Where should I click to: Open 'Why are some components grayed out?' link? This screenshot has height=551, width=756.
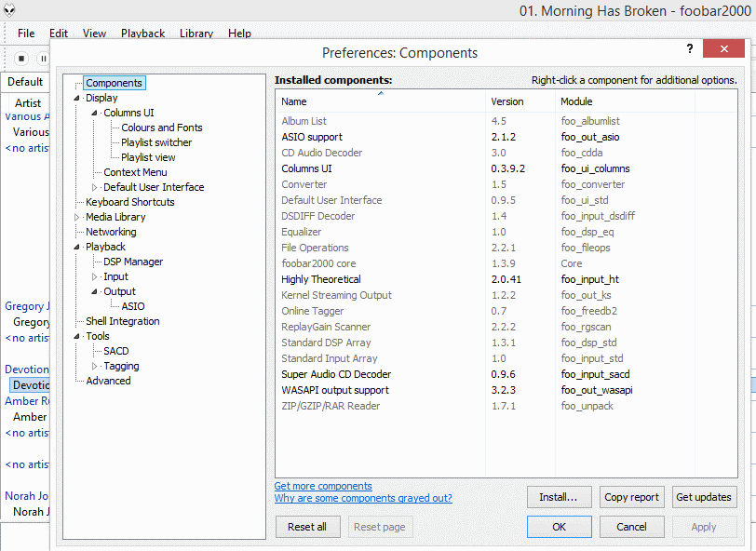pyautogui.click(x=363, y=498)
